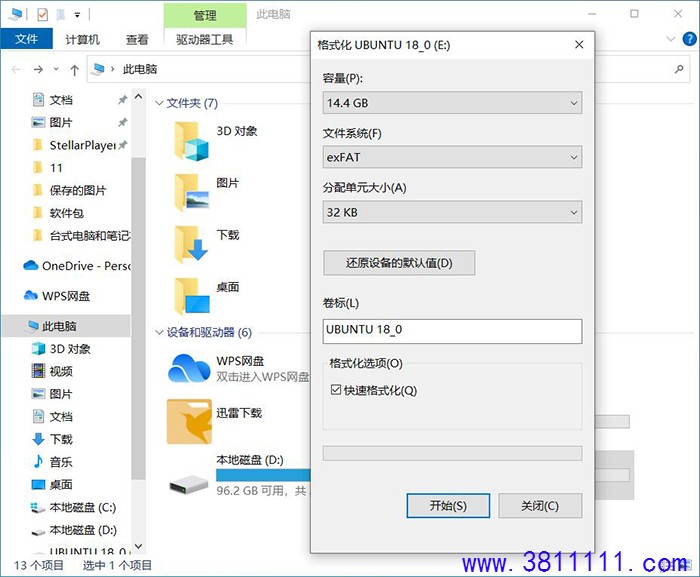700x577 pixels.
Task: Open the customize quick access toolbar dropdown
Action: [x=77, y=15]
